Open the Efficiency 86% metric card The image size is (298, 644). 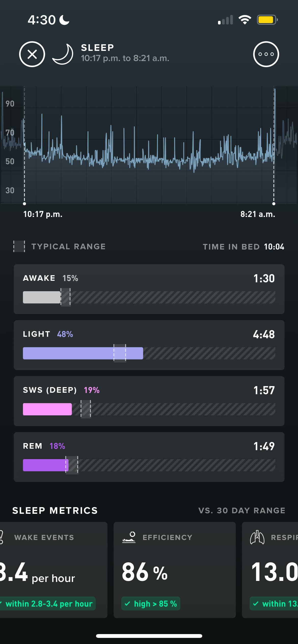pos(175,570)
